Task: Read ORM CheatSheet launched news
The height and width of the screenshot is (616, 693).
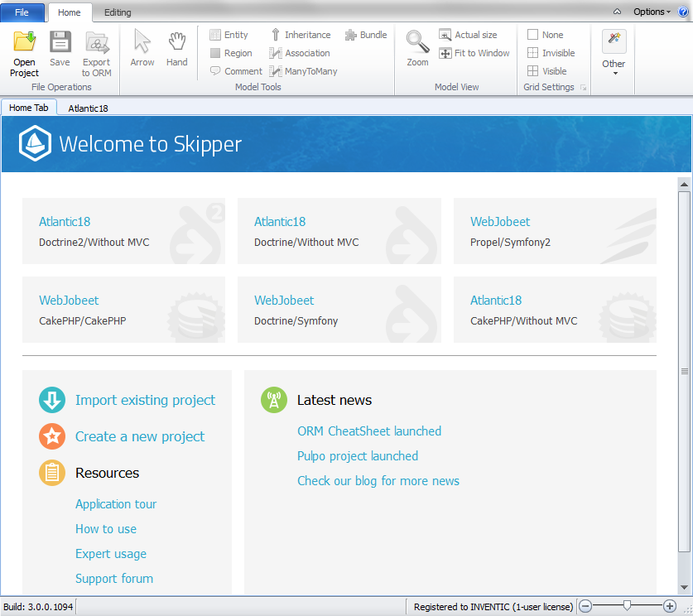Action: (369, 431)
